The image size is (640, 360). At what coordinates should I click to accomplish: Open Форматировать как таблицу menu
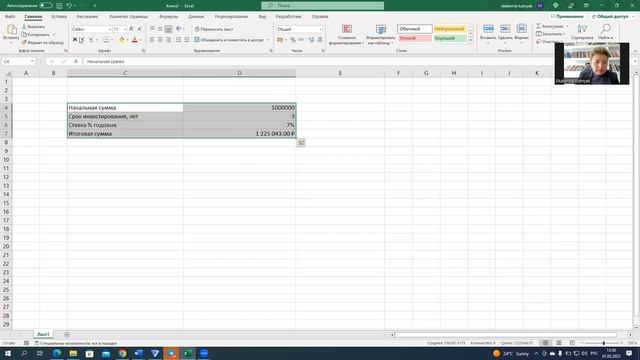(380, 34)
